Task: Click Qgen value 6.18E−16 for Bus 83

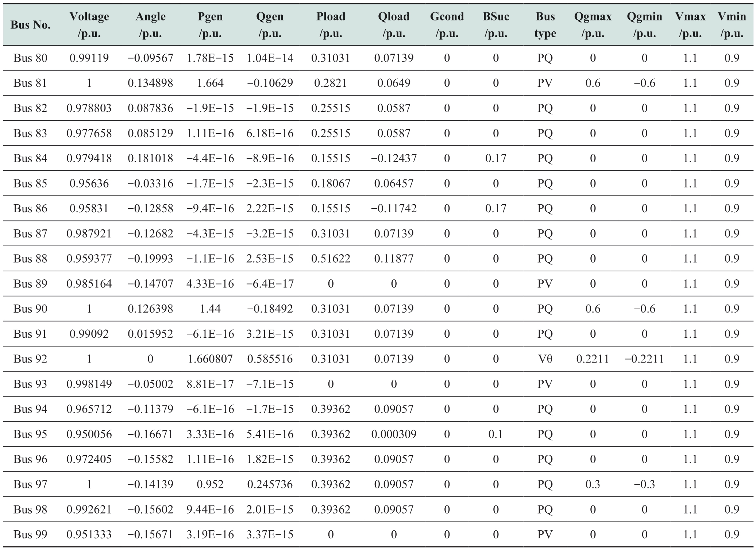Action: 270,133
